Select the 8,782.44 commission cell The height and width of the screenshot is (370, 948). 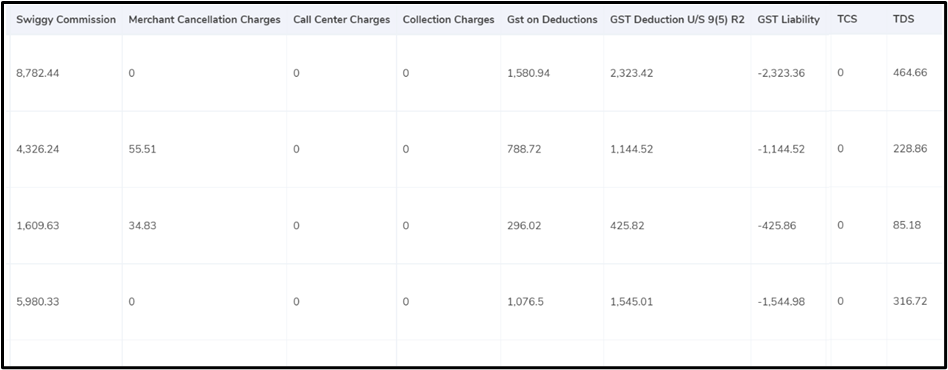coord(38,73)
